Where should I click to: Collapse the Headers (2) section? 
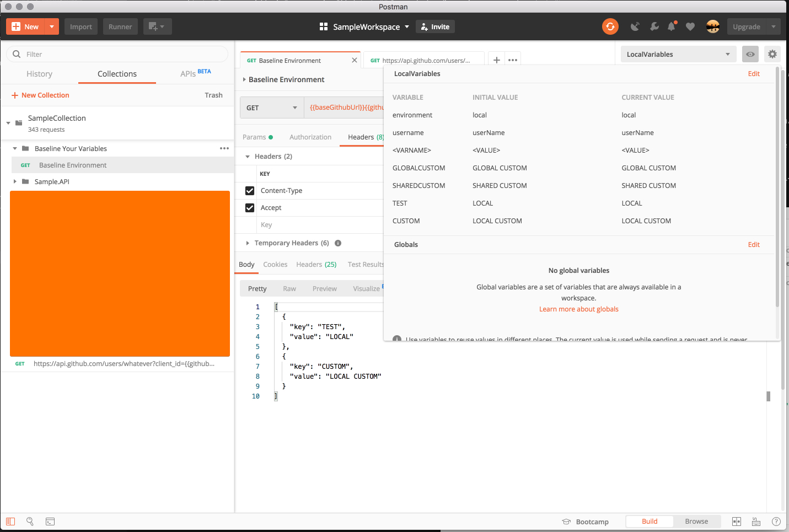(248, 157)
